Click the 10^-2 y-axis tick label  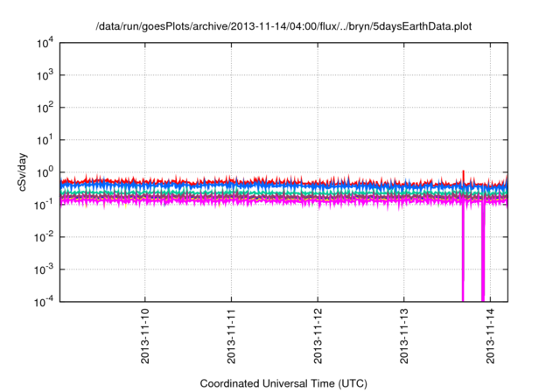(x=45, y=237)
